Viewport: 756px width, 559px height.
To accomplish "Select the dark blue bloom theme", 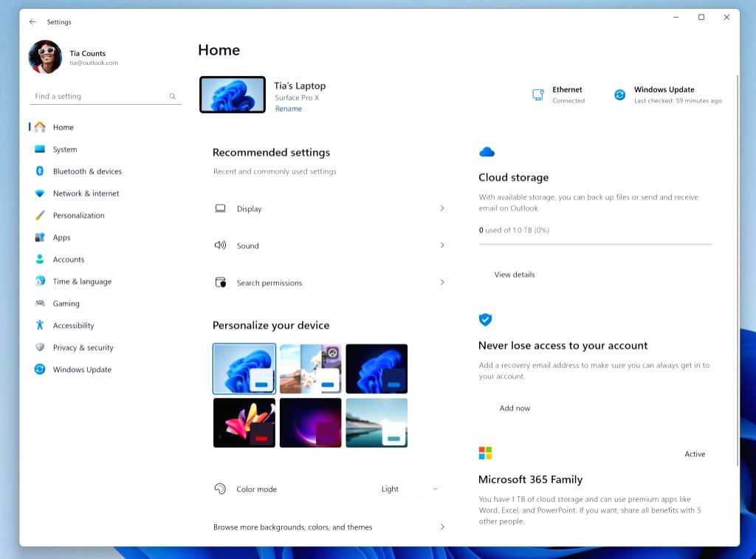I will (x=377, y=369).
